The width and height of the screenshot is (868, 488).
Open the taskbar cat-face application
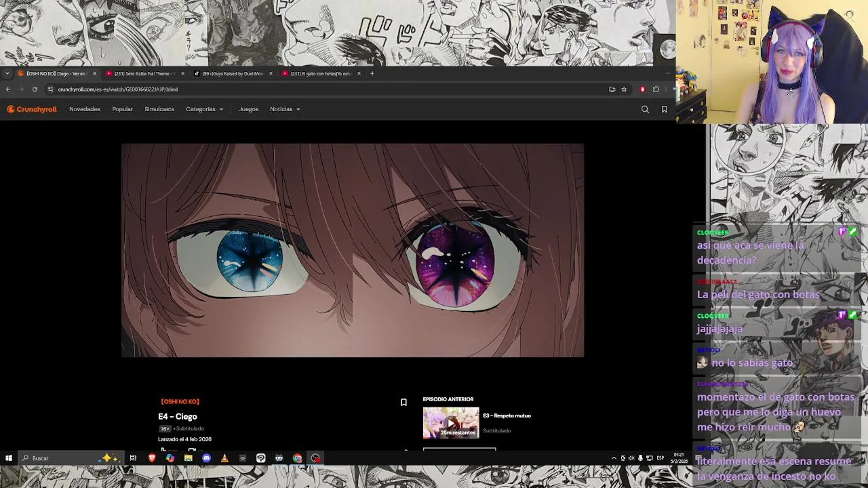279,458
